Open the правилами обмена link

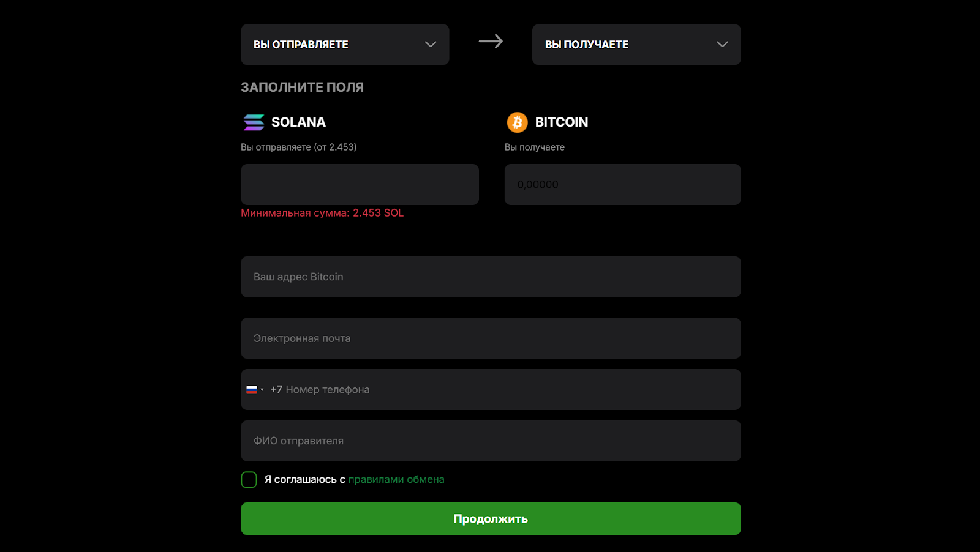[x=396, y=480]
